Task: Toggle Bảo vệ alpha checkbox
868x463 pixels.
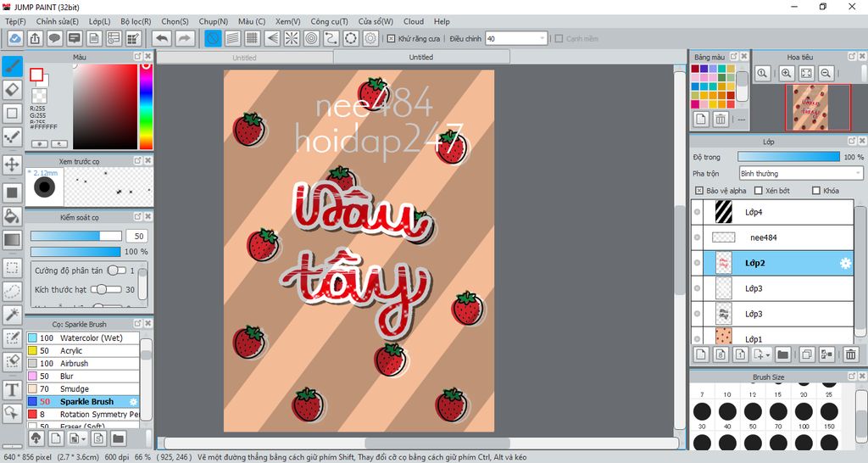Action: [x=699, y=191]
